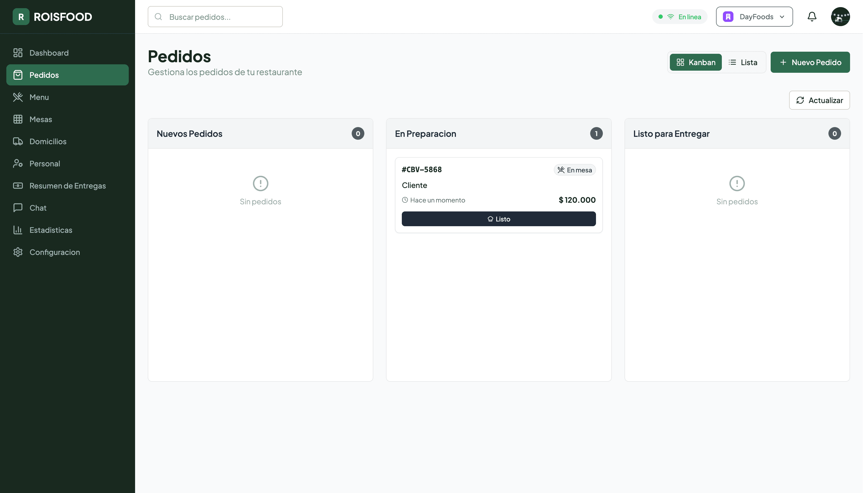Click the Listo para Entregar header
868x493 pixels.
tap(737, 133)
